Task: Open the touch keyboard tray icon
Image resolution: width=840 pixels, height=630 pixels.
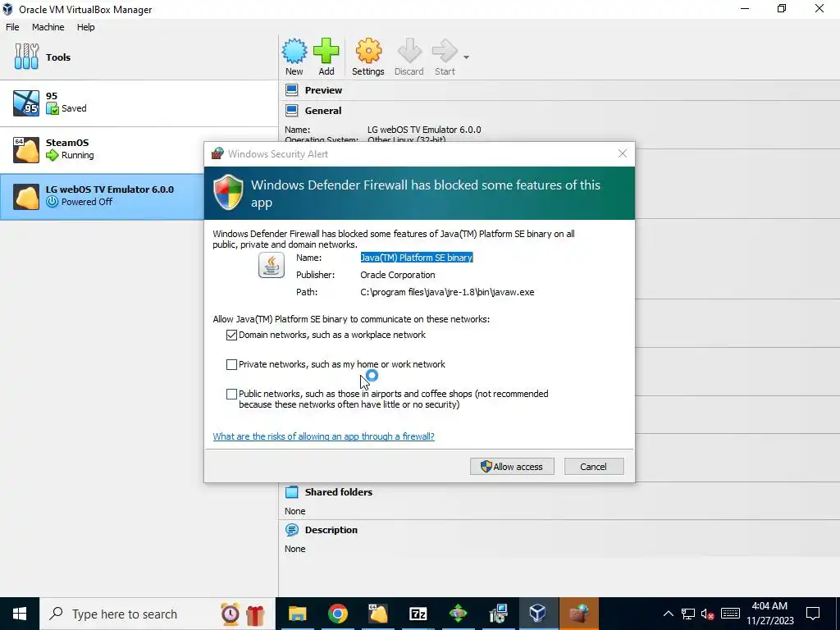Action: [x=730, y=614]
